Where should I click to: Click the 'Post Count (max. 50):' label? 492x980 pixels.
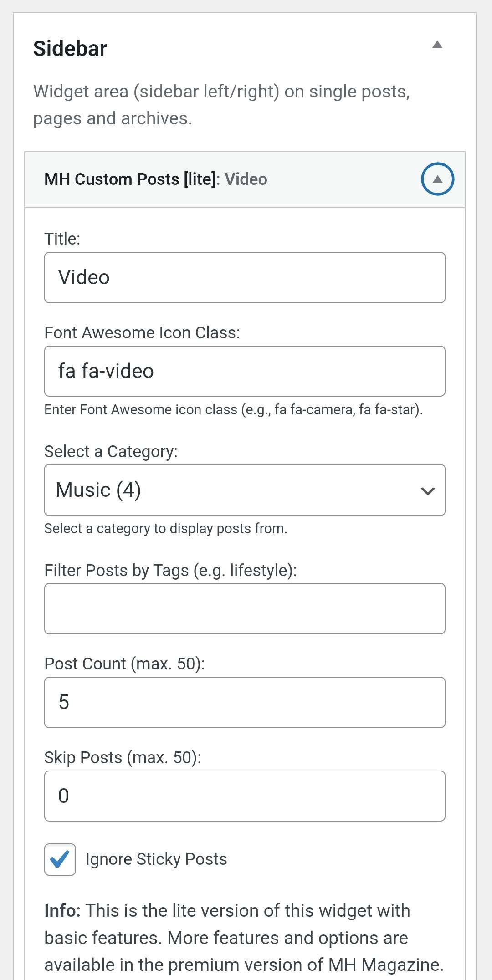pyautogui.click(x=124, y=664)
